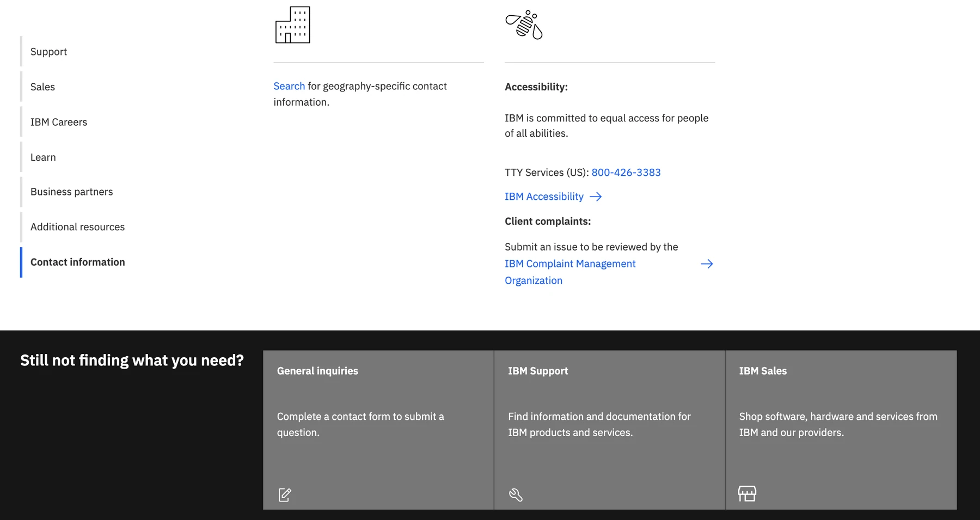Open the General inquiries card title
This screenshot has height=520, width=980.
(x=317, y=371)
